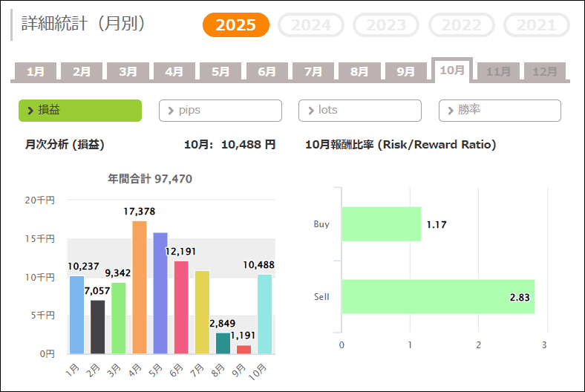This screenshot has width=585, height=392.
Task: Select the 9月 month tab
Action: coord(405,72)
